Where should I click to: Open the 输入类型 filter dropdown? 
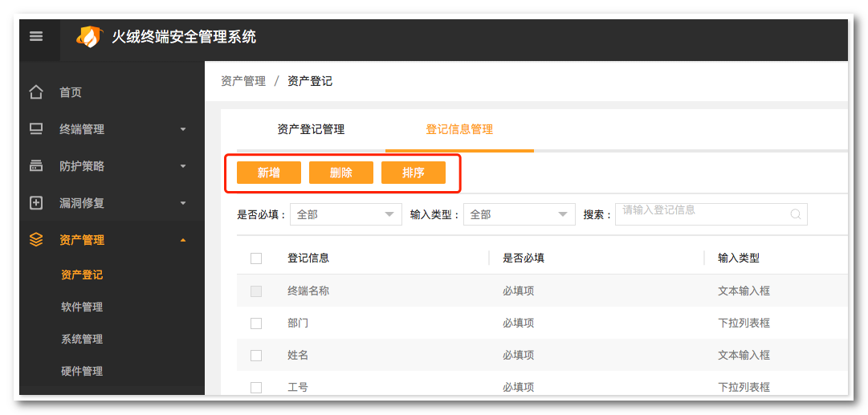pyautogui.click(x=519, y=214)
